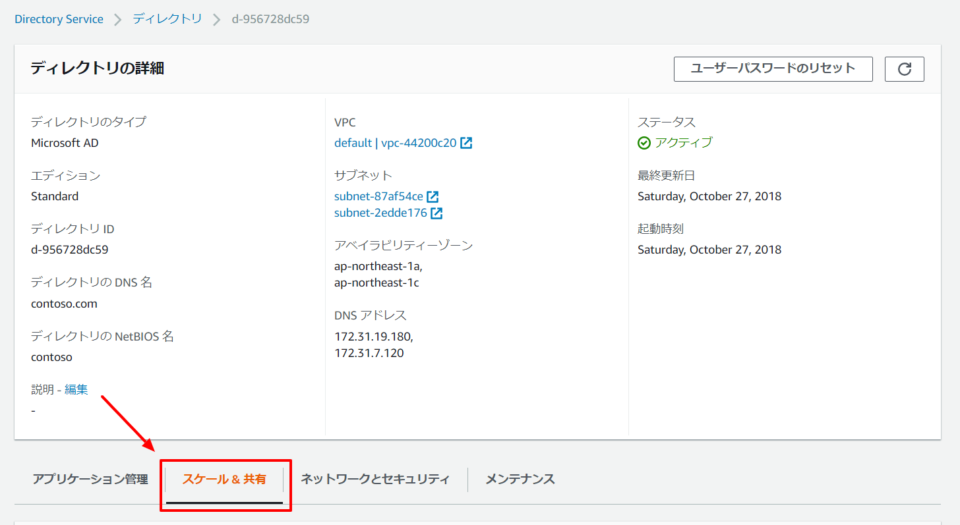Open the default | vpc-44200c20 link

point(395,143)
